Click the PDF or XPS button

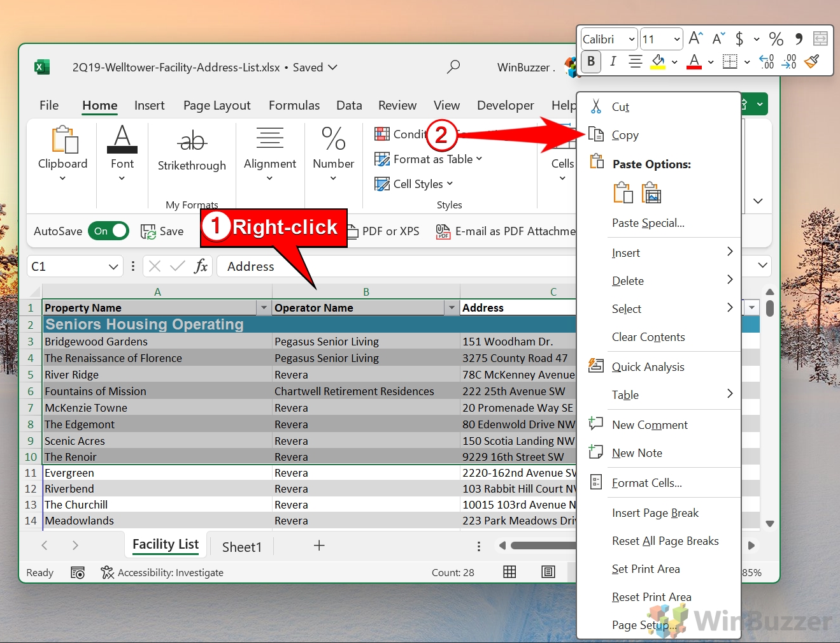pyautogui.click(x=383, y=231)
